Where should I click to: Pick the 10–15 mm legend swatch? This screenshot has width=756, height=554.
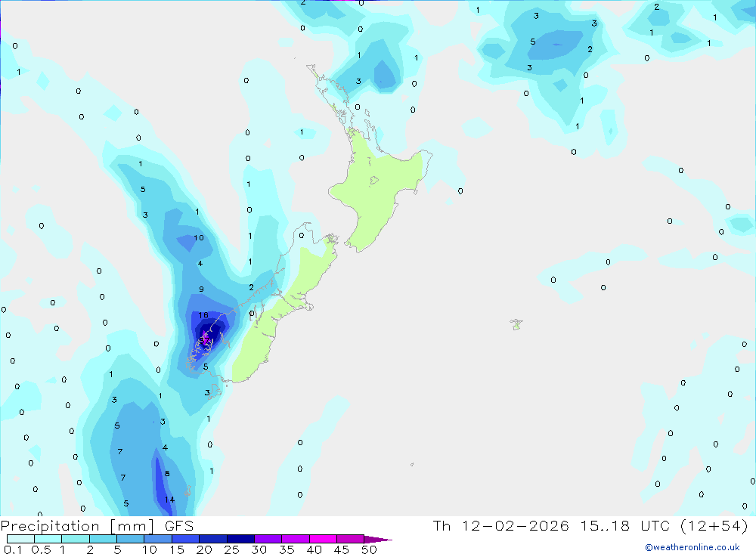158,539
